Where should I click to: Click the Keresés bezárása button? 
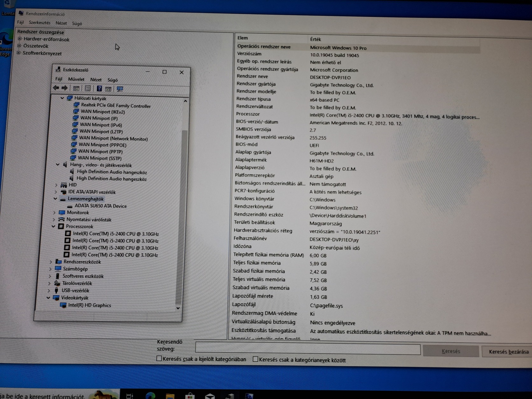[x=508, y=352]
